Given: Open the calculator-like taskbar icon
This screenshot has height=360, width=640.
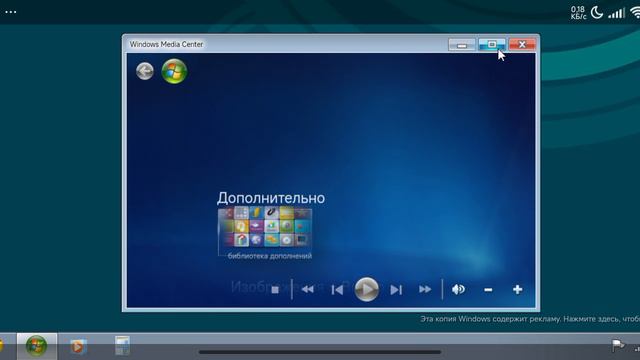Looking at the screenshot, I should point(122,345).
